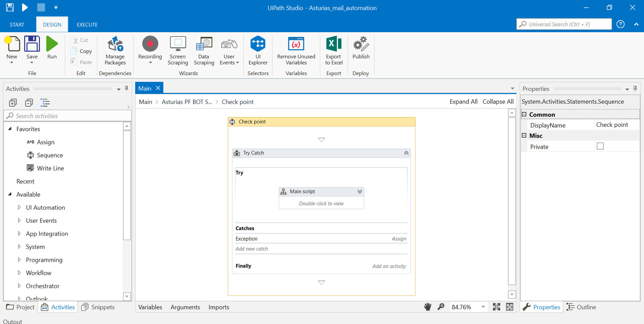Enable the pan hand tool
Image resolution: width=644 pixels, height=324 pixels.
click(428, 307)
